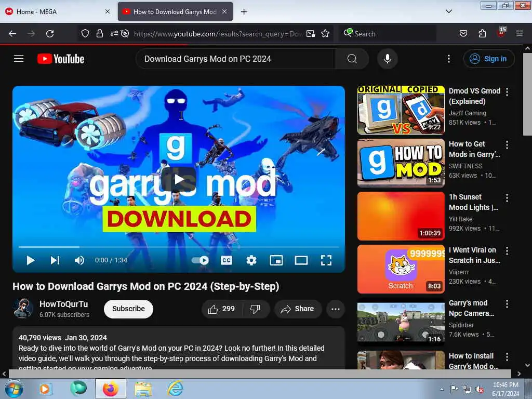Screen dimensions: 532x399
Task: Bookmark this page with the star
Action: coord(325,33)
